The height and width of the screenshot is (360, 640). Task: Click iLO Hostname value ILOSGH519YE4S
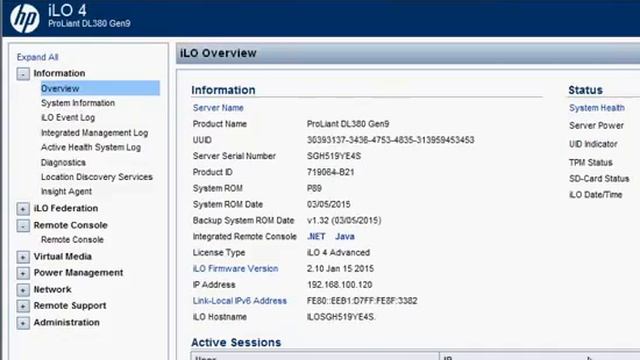[x=341, y=317]
